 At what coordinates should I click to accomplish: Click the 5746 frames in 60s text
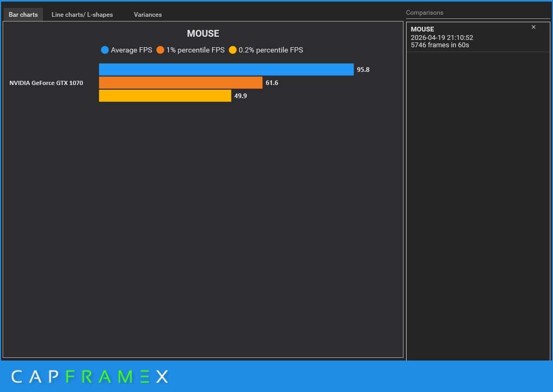tap(440, 45)
